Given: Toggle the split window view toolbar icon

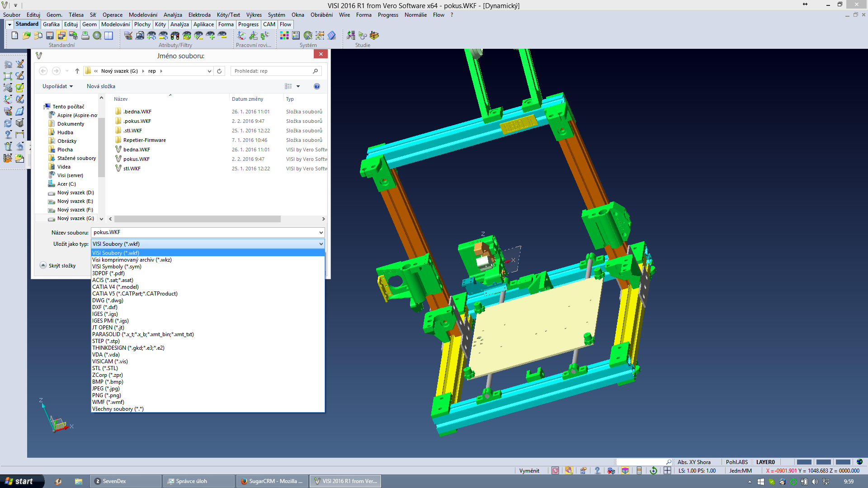Looking at the screenshot, I should click(x=109, y=35).
